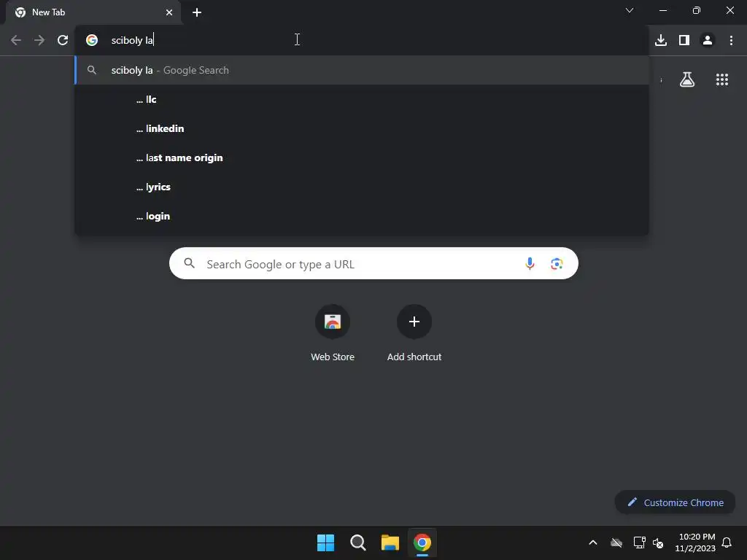Viewport: 747px width, 560px height.
Task: Open the Google apps grid
Action: tap(722, 79)
